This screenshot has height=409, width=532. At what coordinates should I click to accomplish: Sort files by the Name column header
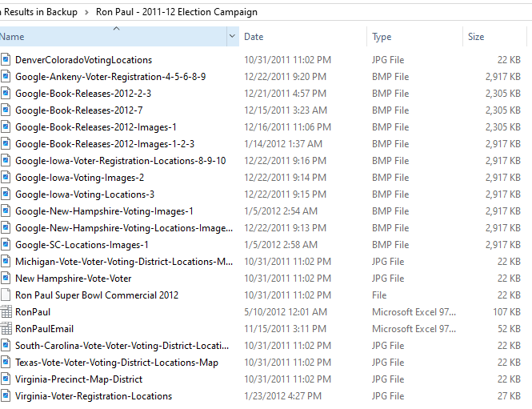point(113,36)
